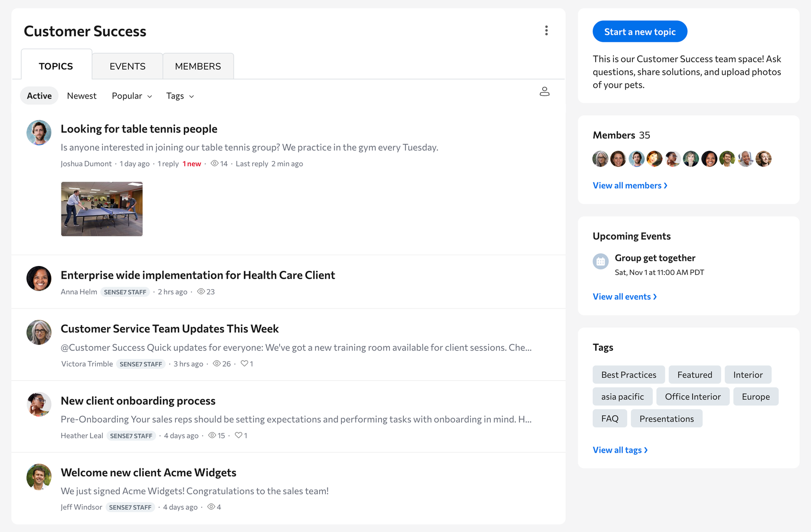
Task: Click Start a new topic button
Action: coord(639,32)
